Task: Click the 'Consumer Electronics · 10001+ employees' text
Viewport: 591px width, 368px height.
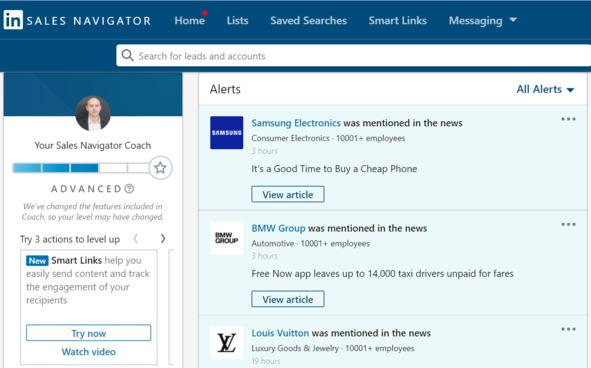Action: coord(328,138)
